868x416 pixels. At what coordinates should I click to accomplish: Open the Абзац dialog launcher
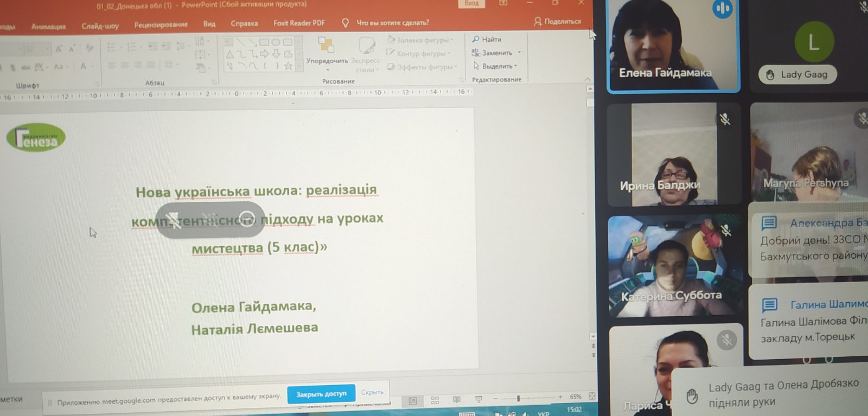coord(214,82)
